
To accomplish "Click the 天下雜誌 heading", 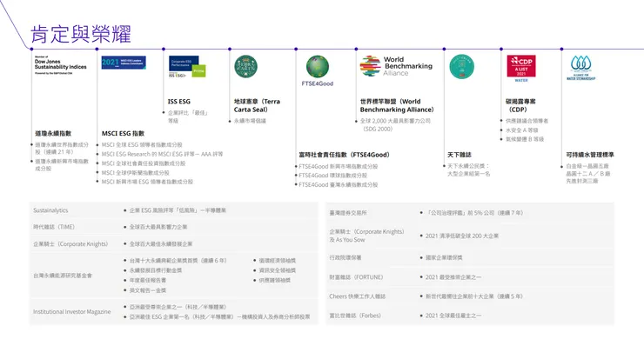I will (x=460, y=155).
